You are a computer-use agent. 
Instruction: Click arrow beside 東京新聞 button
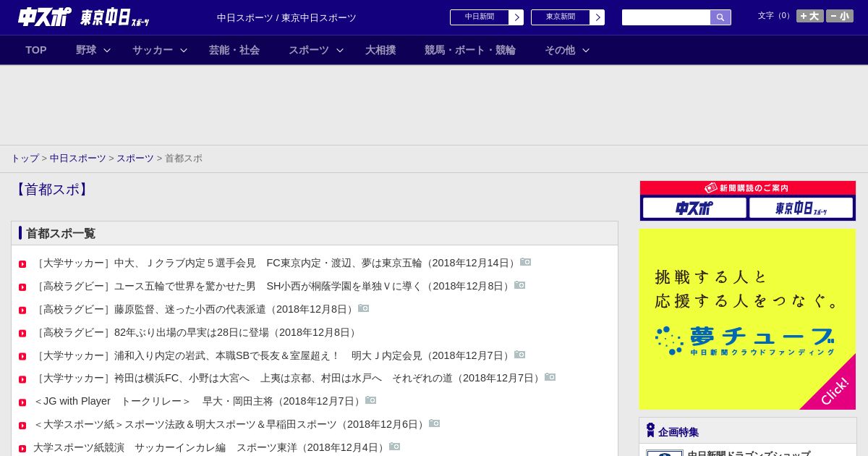597,17
